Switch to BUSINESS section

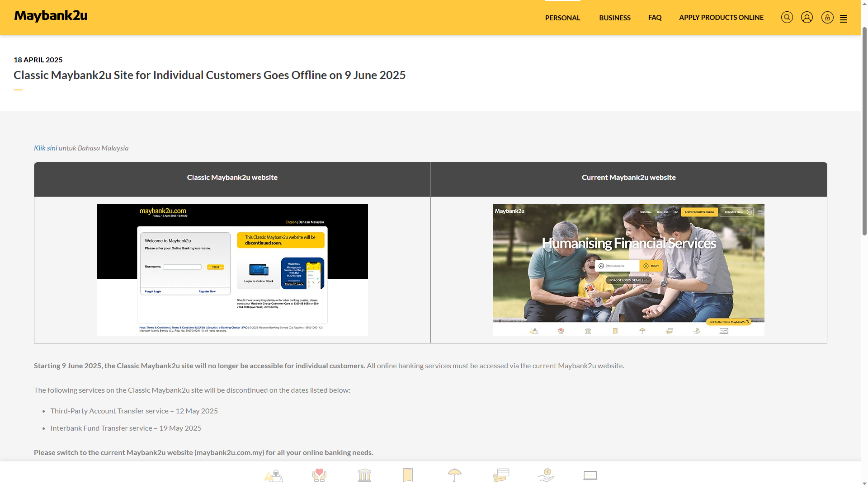(614, 18)
